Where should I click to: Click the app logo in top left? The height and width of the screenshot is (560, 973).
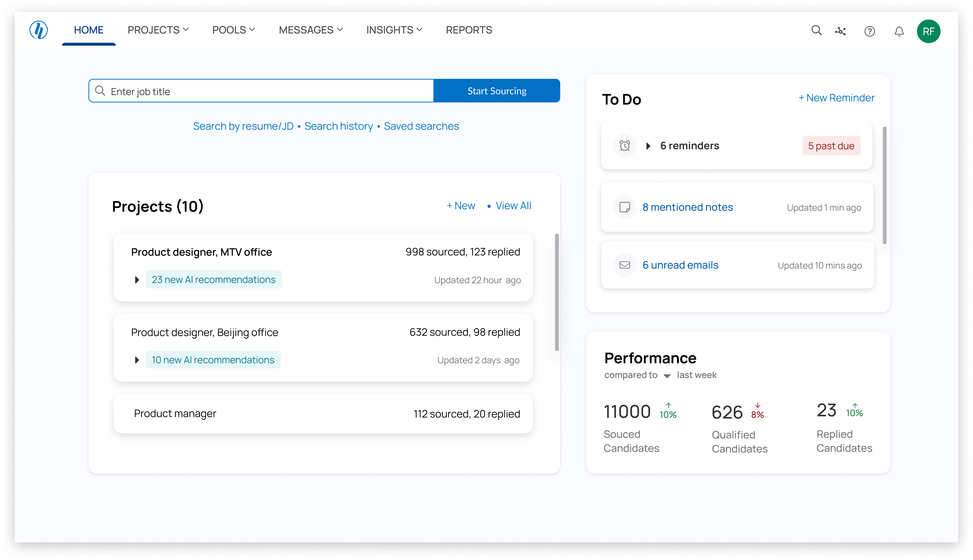[x=39, y=30]
